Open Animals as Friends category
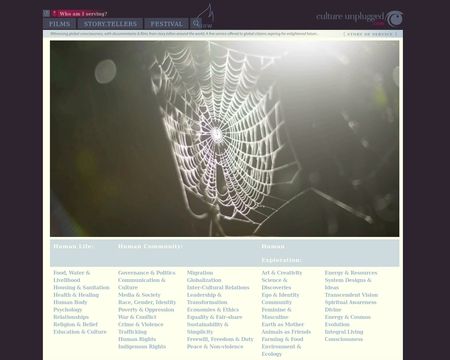Image resolution: width=450 pixels, height=360 pixels. point(286,332)
